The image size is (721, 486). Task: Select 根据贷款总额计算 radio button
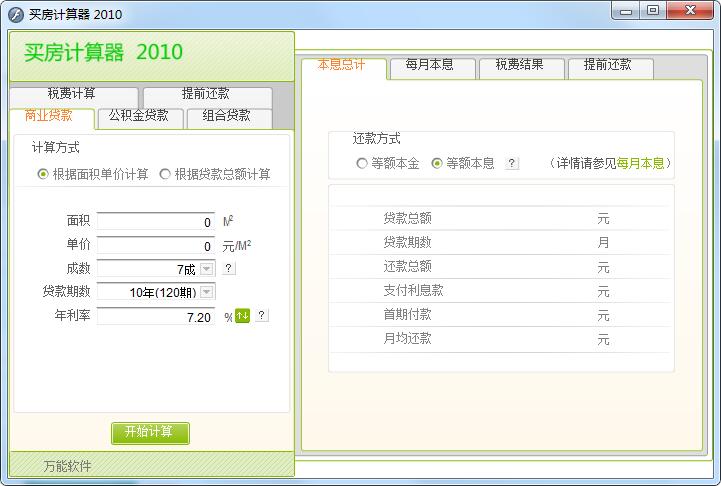click(x=165, y=174)
